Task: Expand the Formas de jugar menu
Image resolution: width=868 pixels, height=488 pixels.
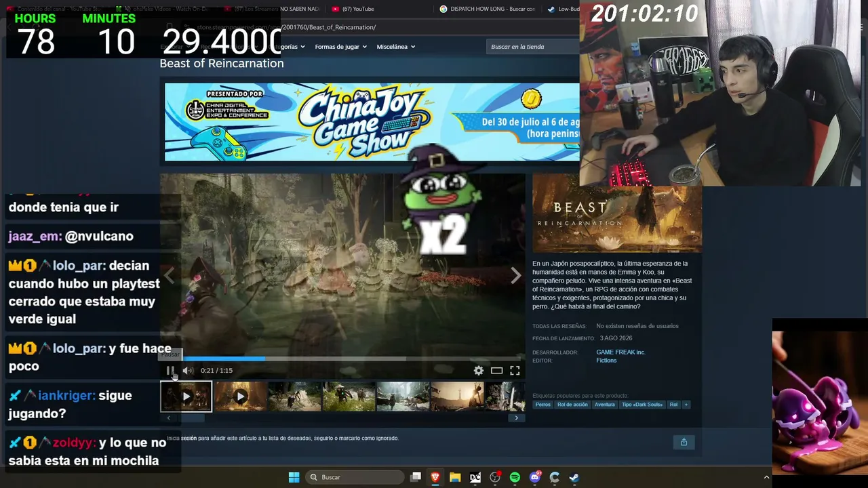Action: coord(340,47)
